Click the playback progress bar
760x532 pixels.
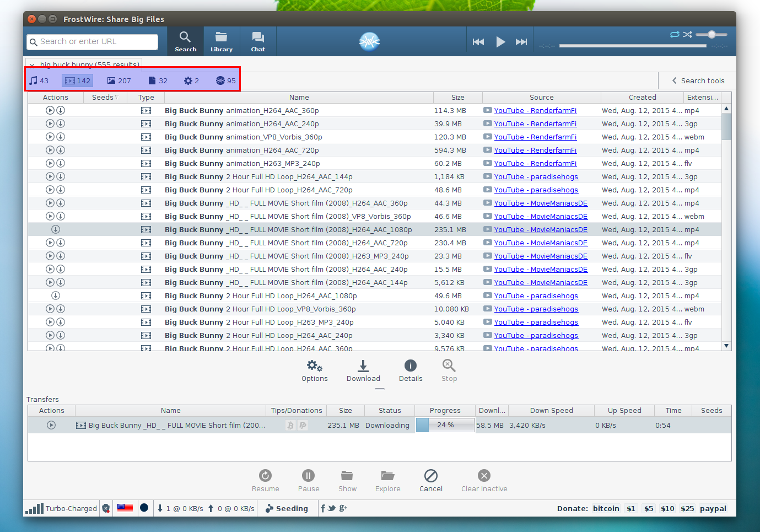(633, 46)
